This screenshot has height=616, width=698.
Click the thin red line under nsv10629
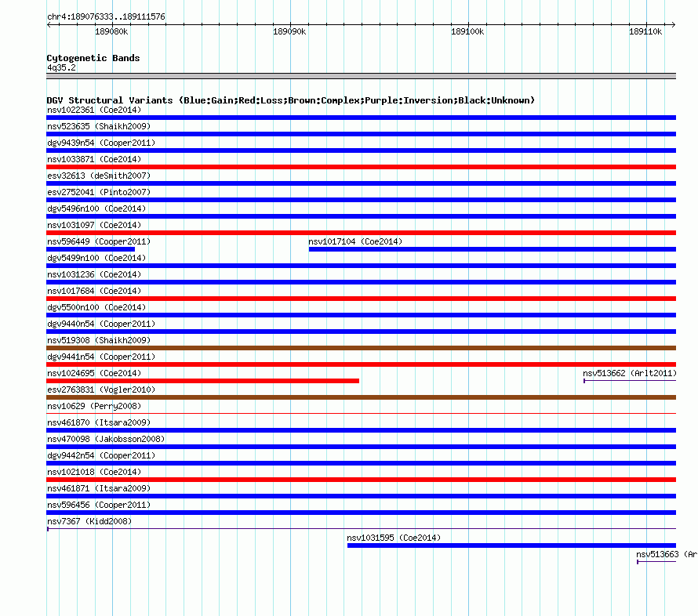coord(361,414)
